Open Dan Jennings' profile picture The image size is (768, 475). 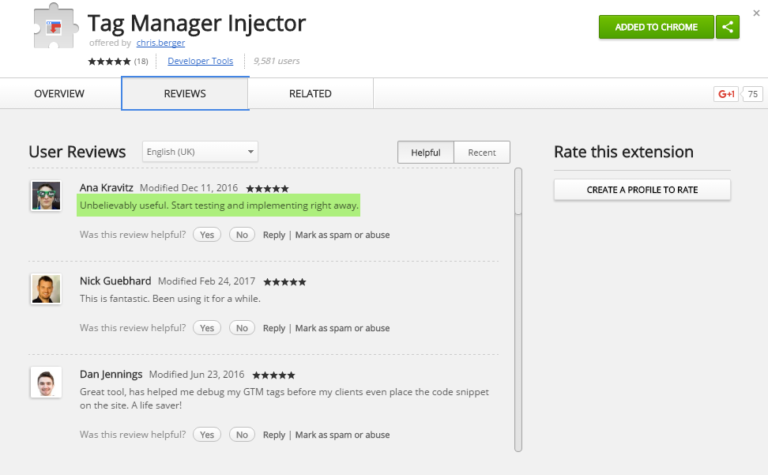[x=46, y=382]
